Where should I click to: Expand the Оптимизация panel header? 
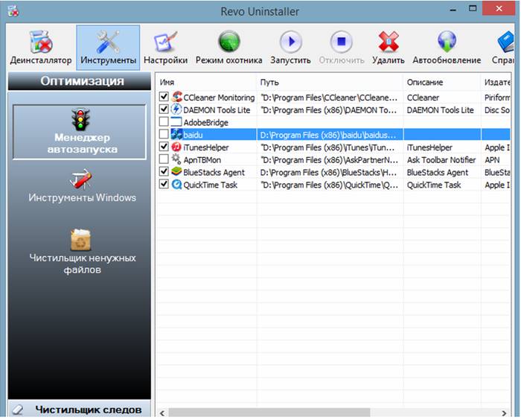click(81, 81)
